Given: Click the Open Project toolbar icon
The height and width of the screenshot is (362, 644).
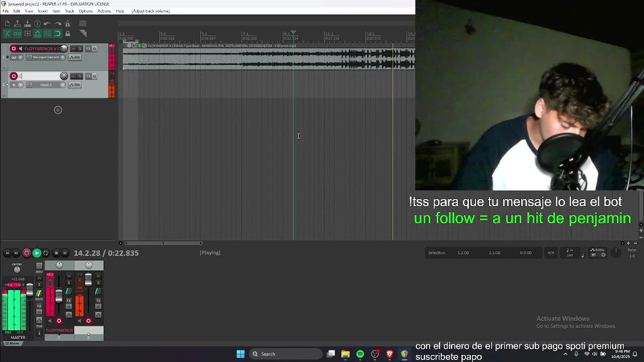Looking at the screenshot, I should pyautogui.click(x=17, y=24).
